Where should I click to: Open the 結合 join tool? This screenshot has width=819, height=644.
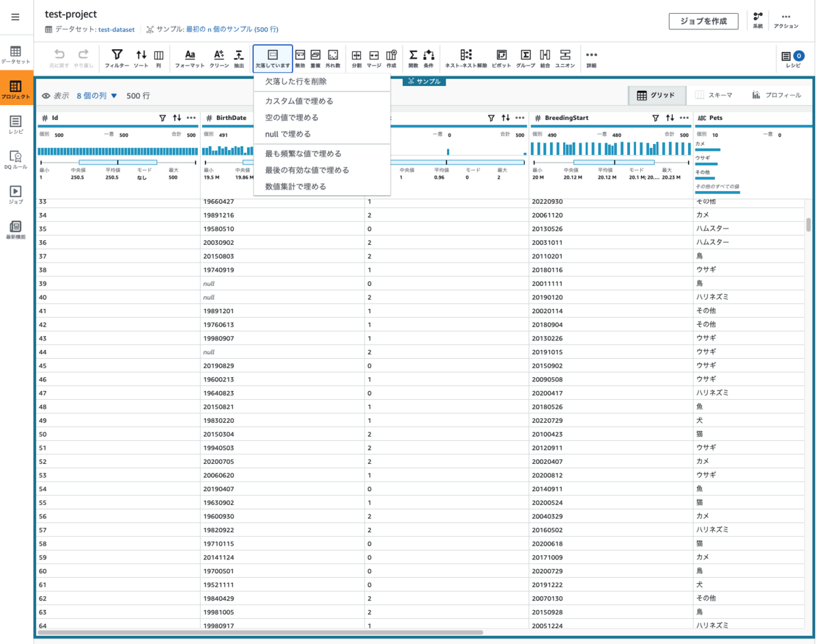click(x=545, y=59)
